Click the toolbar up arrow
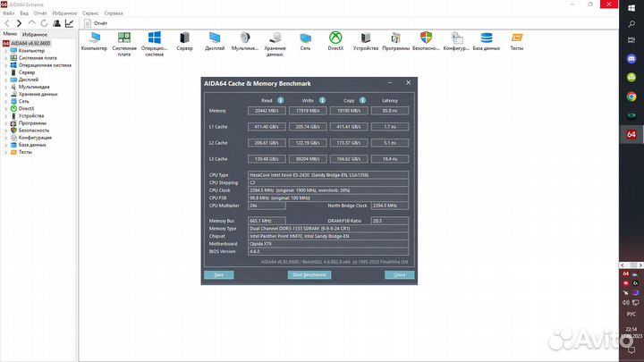 31,23
